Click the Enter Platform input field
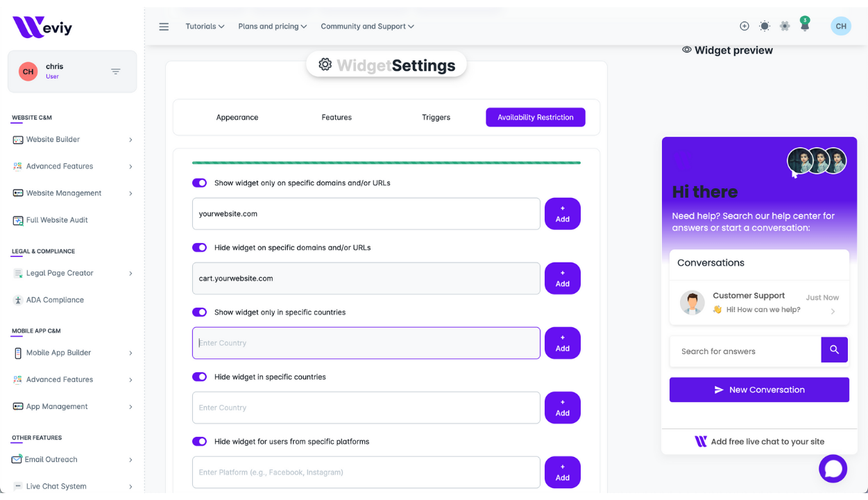 pos(366,472)
